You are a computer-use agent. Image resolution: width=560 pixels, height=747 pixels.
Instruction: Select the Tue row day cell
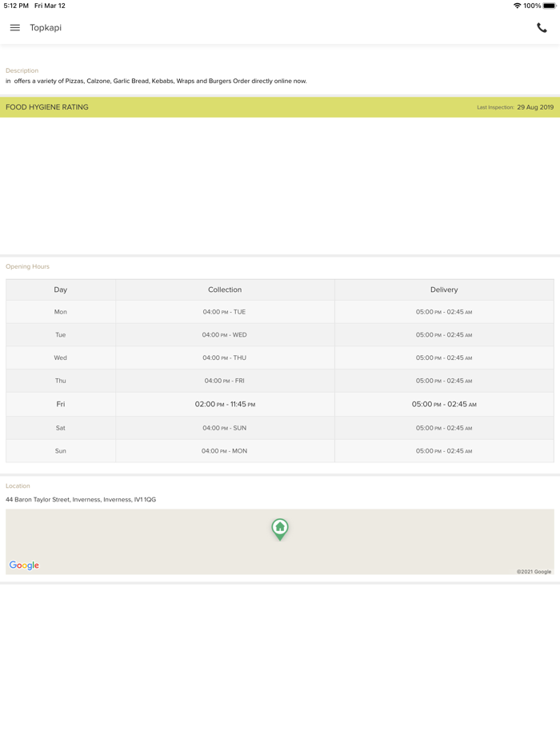click(61, 335)
